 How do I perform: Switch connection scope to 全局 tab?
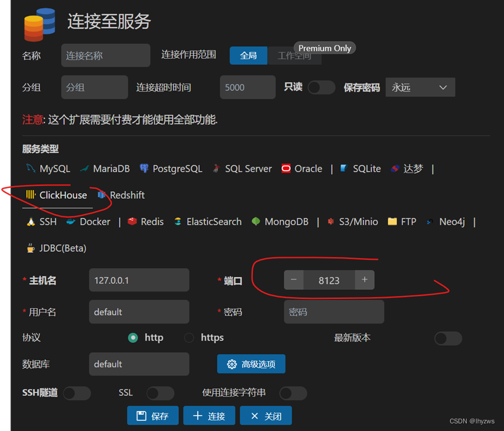pyautogui.click(x=248, y=55)
